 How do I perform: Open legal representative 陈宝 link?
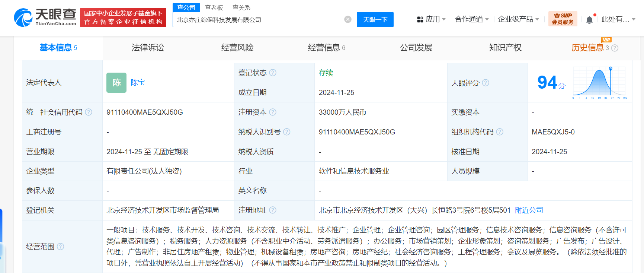pyautogui.click(x=138, y=83)
